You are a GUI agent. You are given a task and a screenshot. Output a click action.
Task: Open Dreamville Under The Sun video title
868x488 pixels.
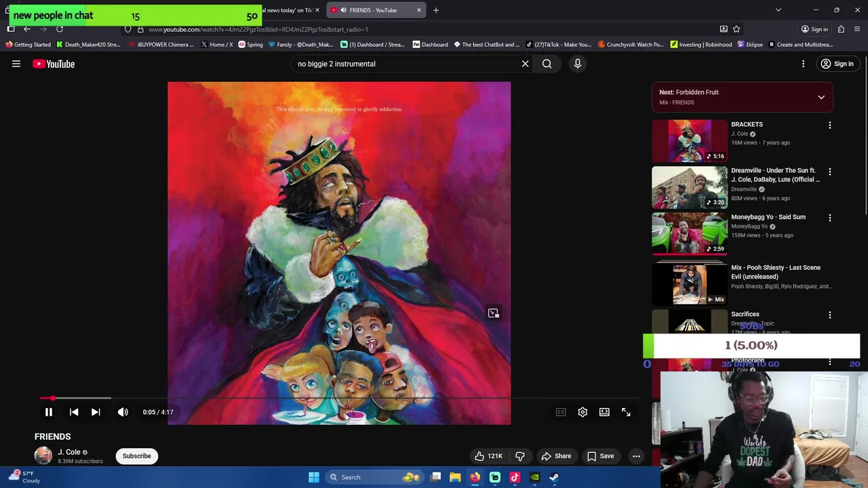[x=776, y=175]
